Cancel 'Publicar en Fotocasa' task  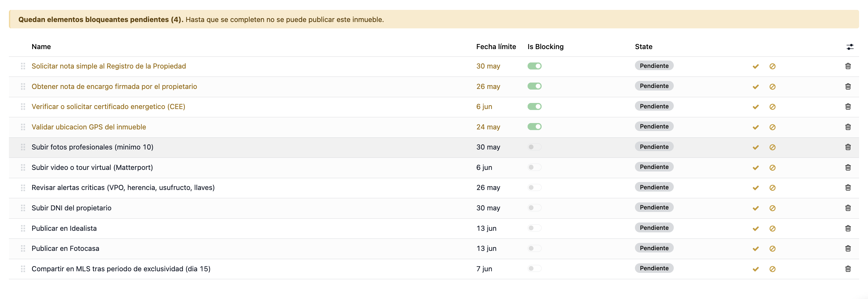click(772, 249)
